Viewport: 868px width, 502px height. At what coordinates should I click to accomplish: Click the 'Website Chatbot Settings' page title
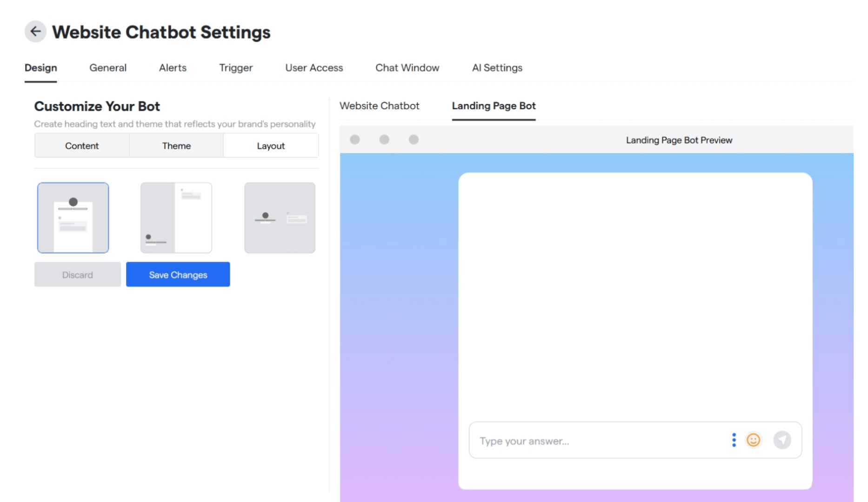coord(161,33)
